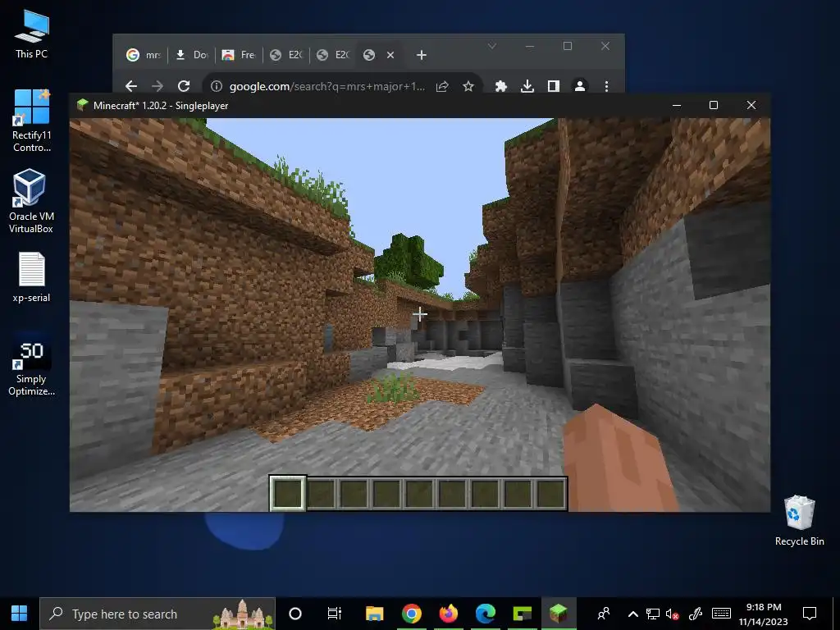The image size is (840, 630).
Task: Maximize the Minecraft window
Action: click(x=714, y=106)
